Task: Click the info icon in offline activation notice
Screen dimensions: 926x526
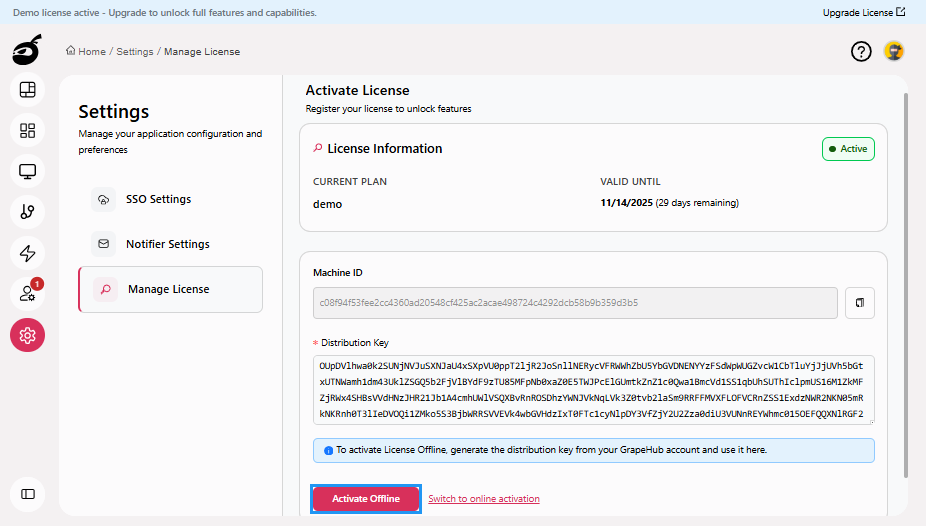Action: pyautogui.click(x=328, y=450)
